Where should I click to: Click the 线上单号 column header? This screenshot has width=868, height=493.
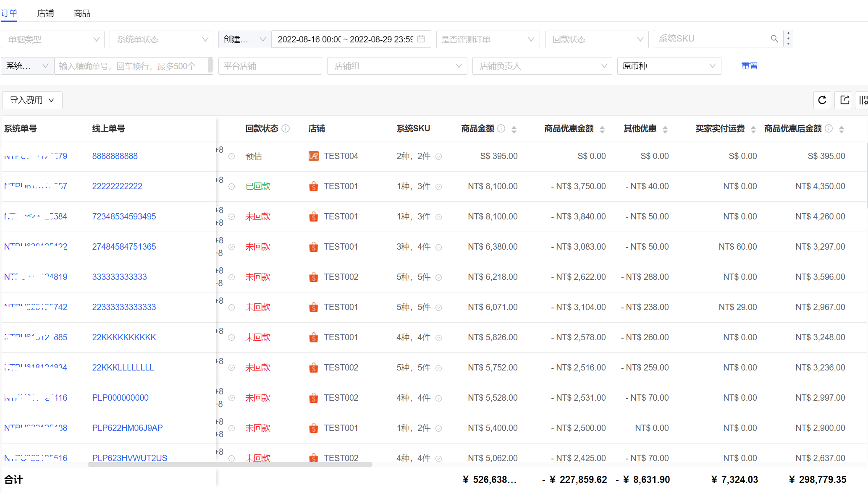(108, 128)
